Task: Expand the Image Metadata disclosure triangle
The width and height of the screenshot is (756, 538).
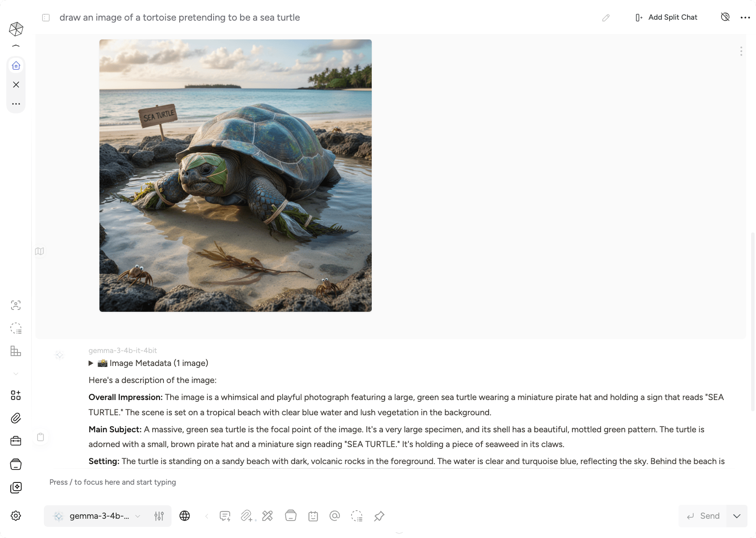Action: click(x=91, y=363)
